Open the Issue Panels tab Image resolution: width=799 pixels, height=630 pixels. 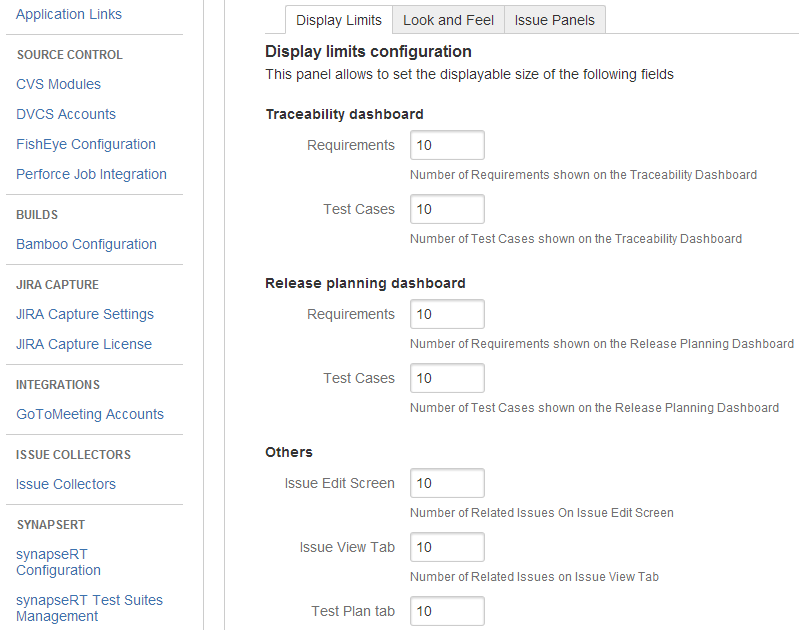tap(554, 20)
